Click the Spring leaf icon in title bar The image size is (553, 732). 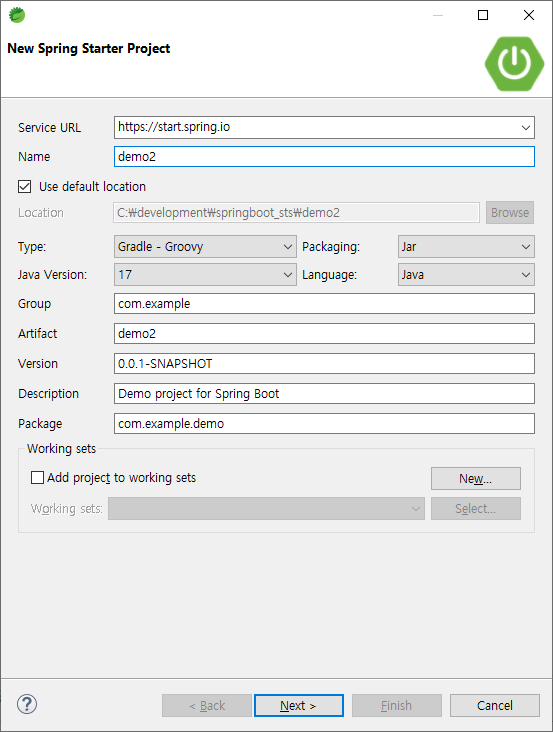(17, 15)
